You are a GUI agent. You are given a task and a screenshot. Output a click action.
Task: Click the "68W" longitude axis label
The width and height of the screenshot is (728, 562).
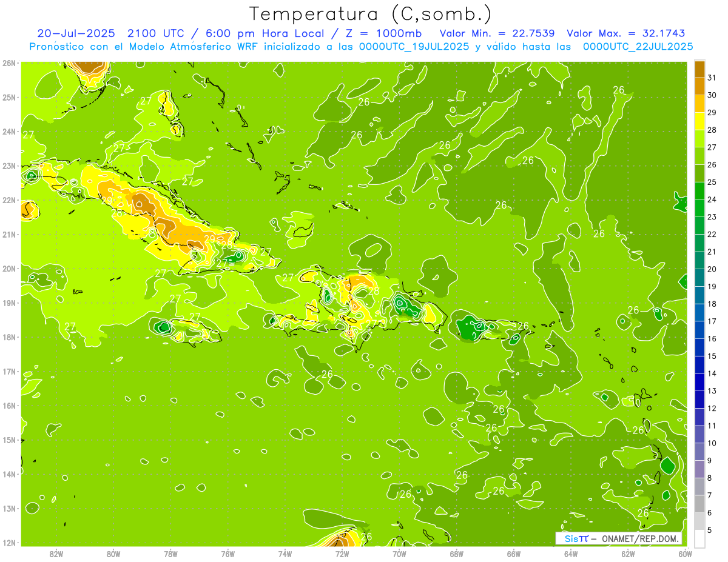coord(456,554)
